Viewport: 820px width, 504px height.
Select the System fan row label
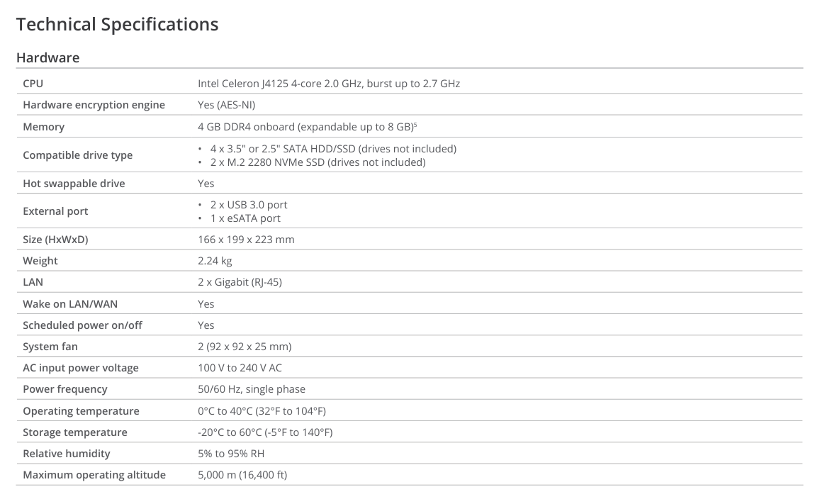[50, 347]
